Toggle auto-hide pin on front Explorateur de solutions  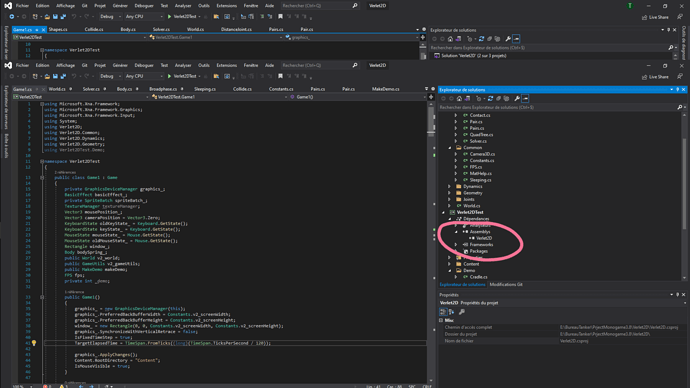coord(678,90)
